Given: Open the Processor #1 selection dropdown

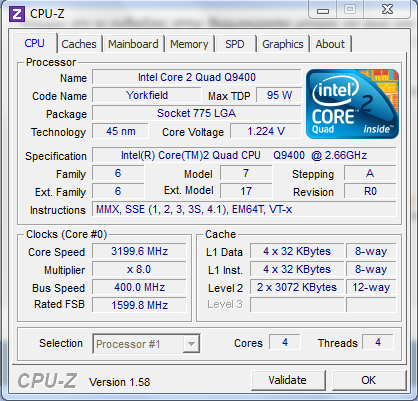Looking at the screenshot, I should tap(146, 344).
